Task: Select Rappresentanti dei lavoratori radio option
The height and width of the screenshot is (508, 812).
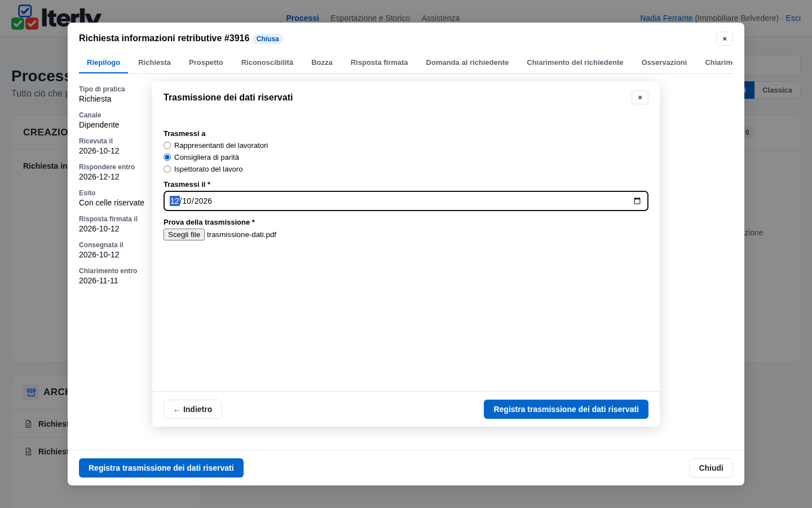Action: point(167,146)
